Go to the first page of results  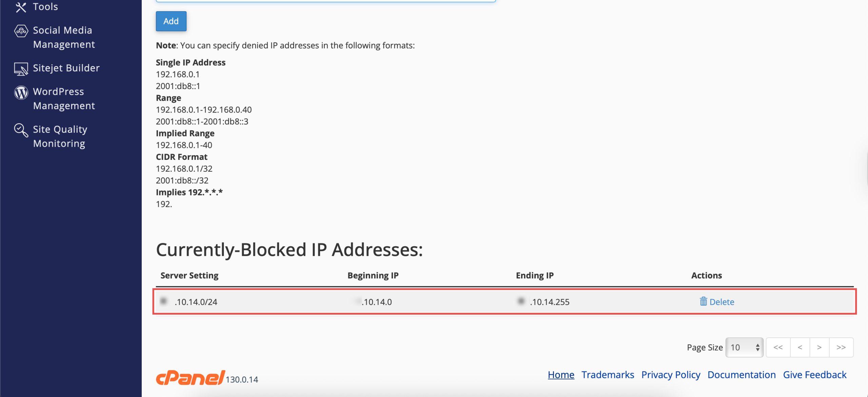(x=778, y=348)
